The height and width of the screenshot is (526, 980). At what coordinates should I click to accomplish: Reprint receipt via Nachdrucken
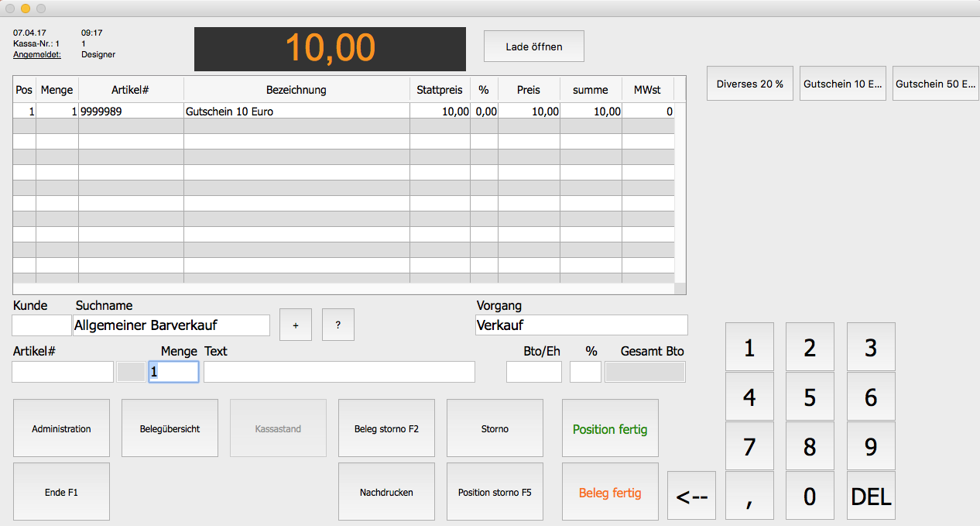coord(386,492)
